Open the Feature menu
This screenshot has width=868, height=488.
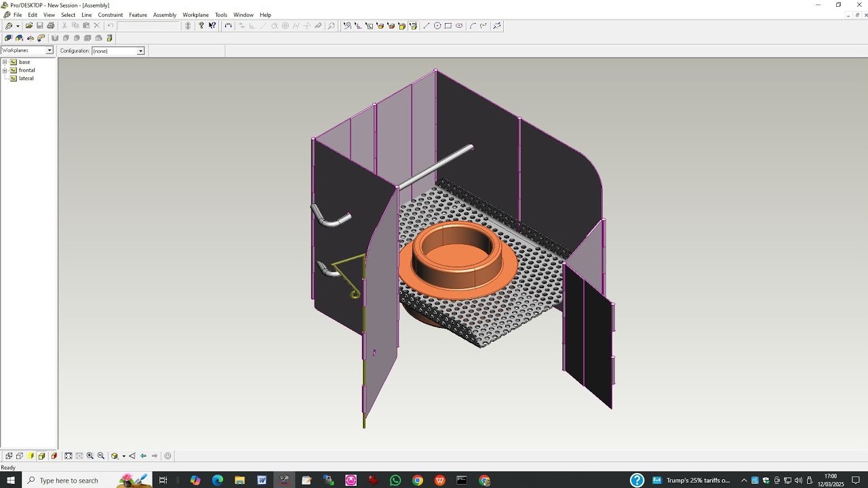138,15
